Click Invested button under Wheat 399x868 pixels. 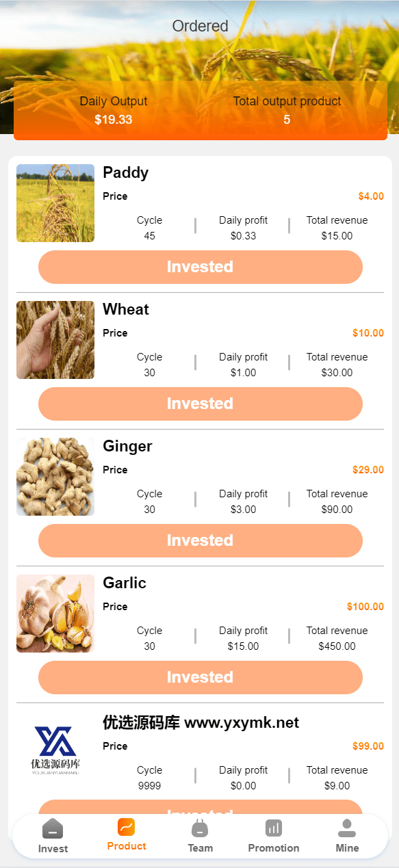pos(201,404)
